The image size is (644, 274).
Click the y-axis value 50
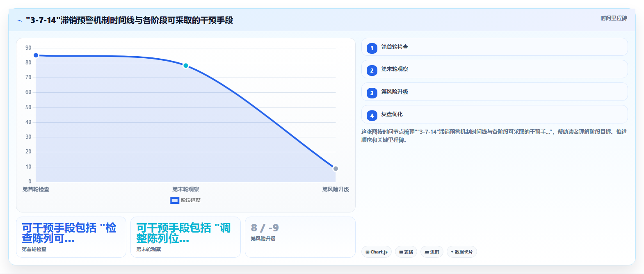(x=28, y=107)
